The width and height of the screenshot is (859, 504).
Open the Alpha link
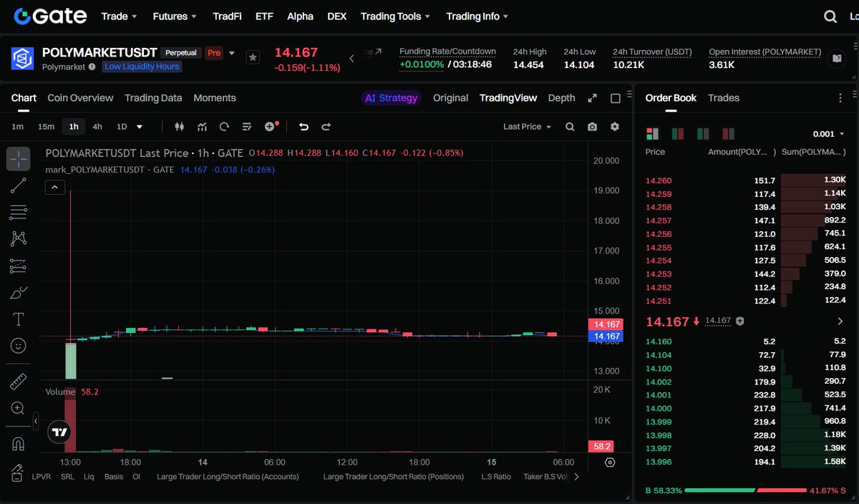(300, 16)
